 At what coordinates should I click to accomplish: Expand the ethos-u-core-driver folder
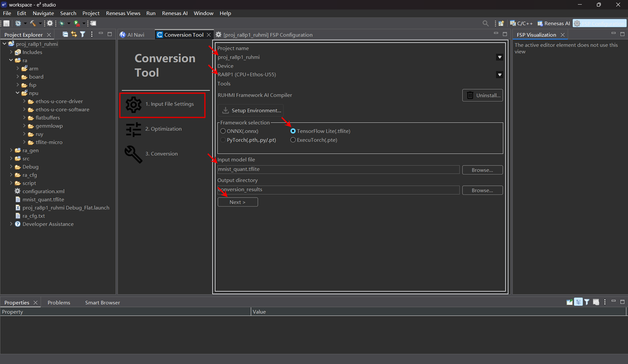coord(25,101)
